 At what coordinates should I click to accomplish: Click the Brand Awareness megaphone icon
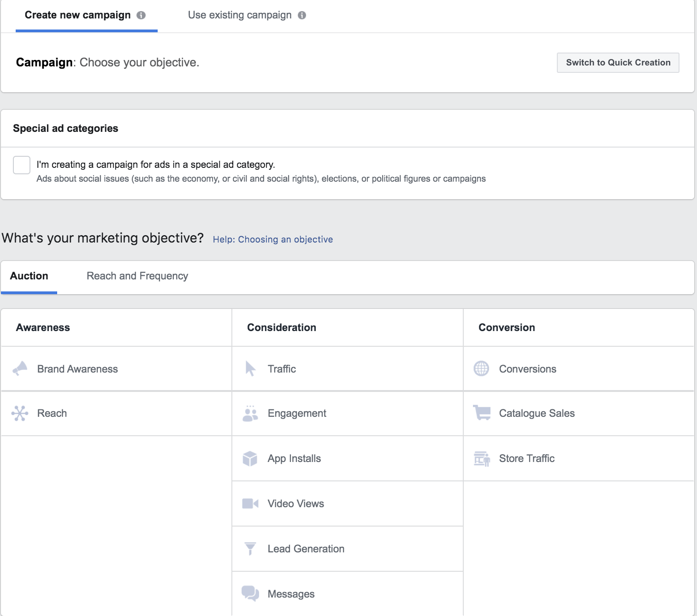pos(20,369)
